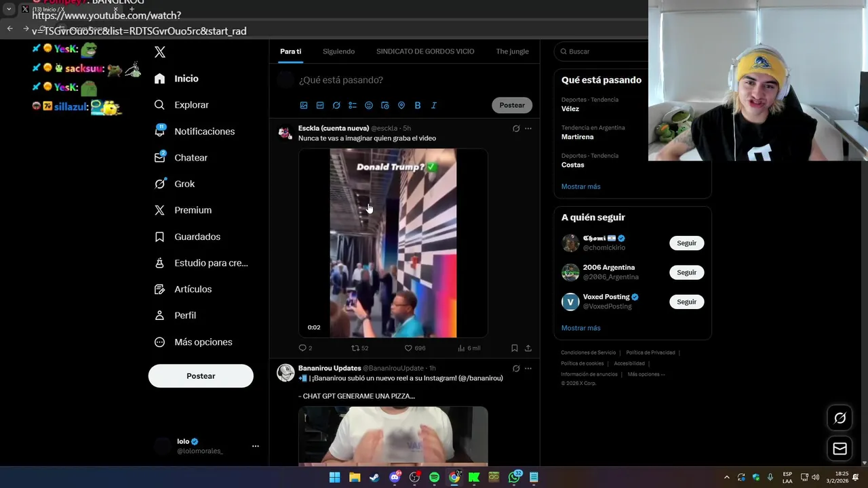Open Notificaciones in the sidebar

195,131
